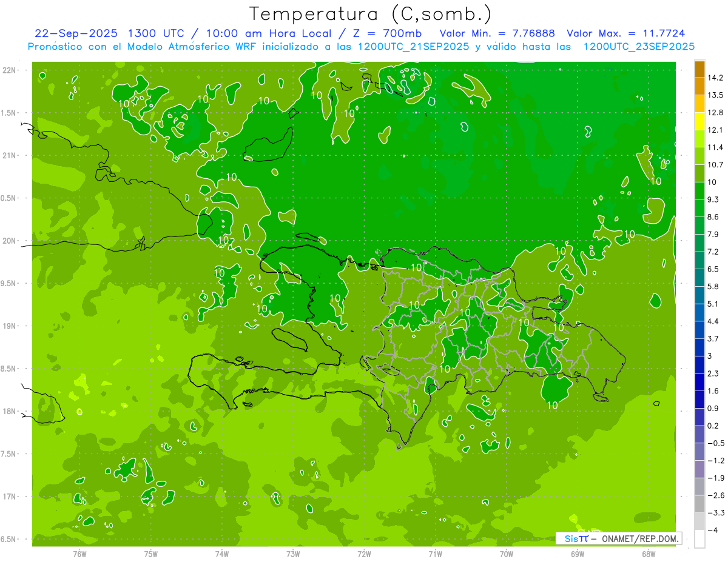Click the SisTT ONAMET/REP.DOM. watermark label
The height and width of the screenshot is (562, 728).
click(618, 538)
